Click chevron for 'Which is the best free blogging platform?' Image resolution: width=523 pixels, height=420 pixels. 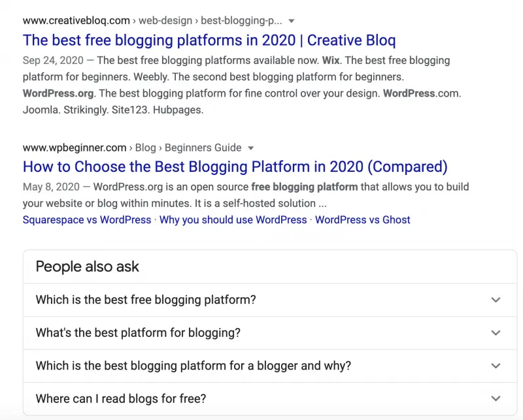click(x=496, y=300)
